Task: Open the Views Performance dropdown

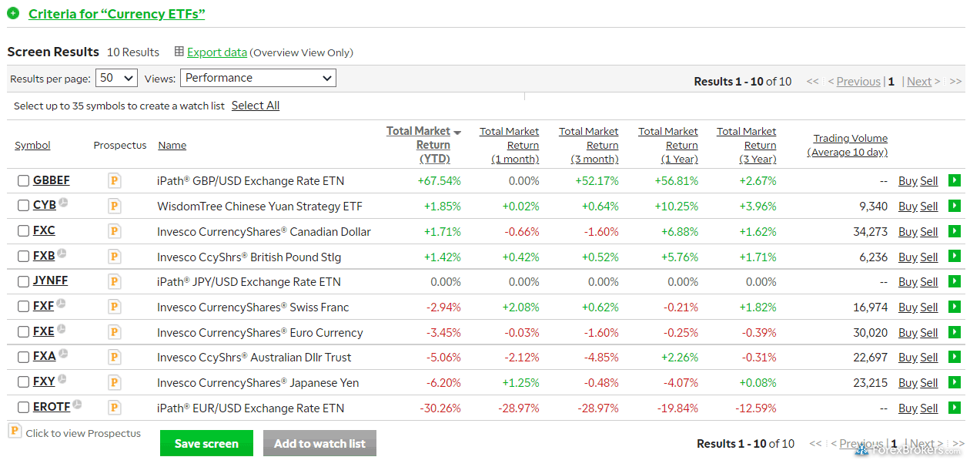Action: (258, 78)
